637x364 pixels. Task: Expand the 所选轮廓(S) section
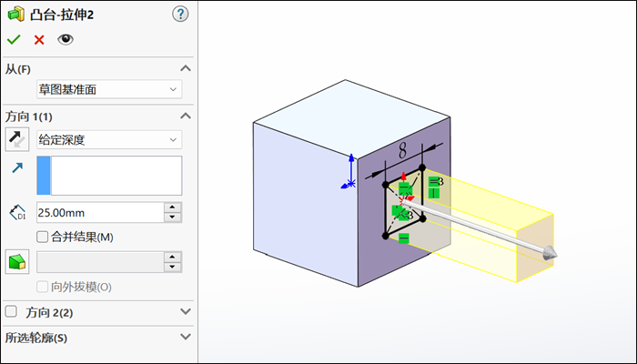186,337
